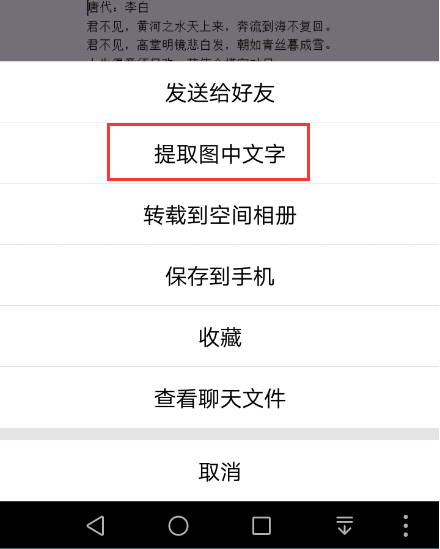The width and height of the screenshot is (440, 549).
Task: Tap the dimmed area right of the poem
Action: coord(385,30)
